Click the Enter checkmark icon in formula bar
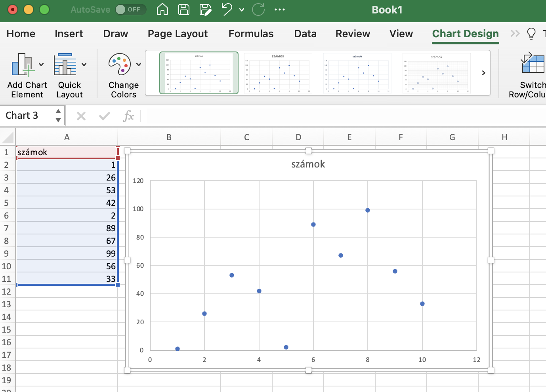546x392 pixels. coord(105,116)
